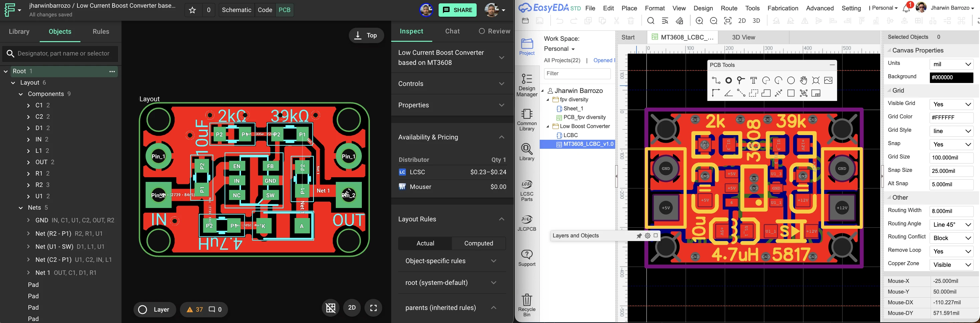
Task: Click the Background color swatch
Action: click(951, 77)
